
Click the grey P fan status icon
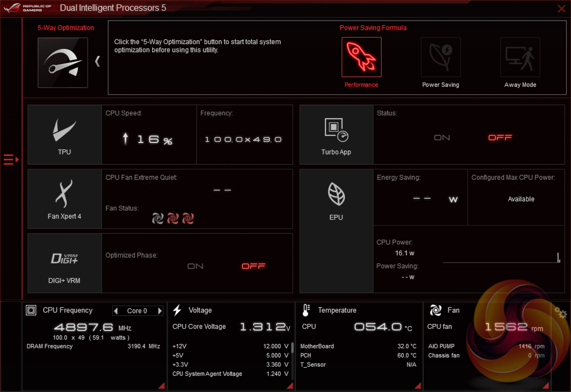click(158, 218)
